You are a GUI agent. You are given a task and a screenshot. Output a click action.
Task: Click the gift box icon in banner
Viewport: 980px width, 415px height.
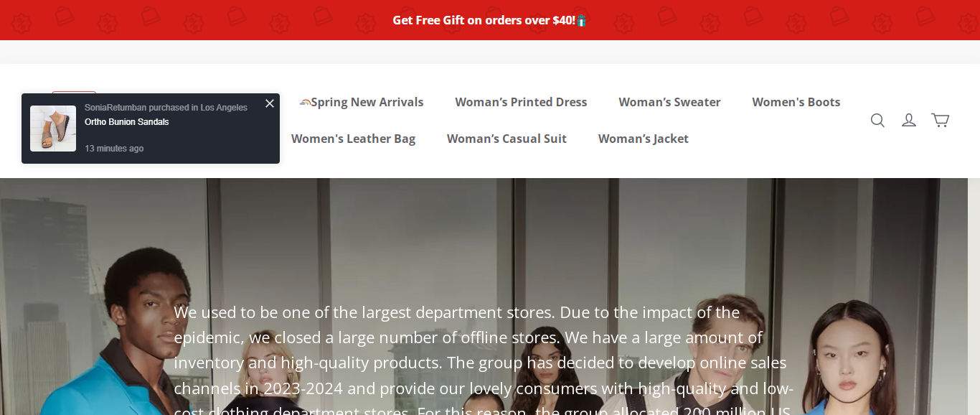[x=582, y=20]
